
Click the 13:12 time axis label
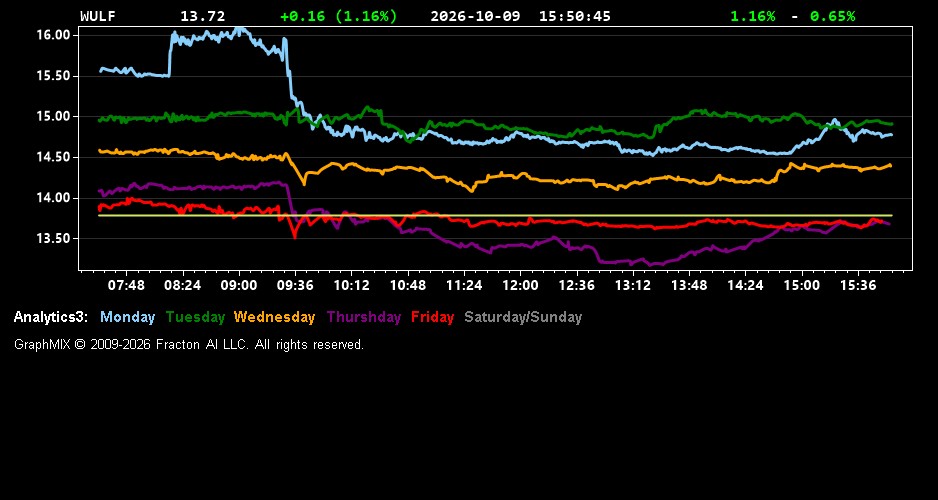(633, 286)
